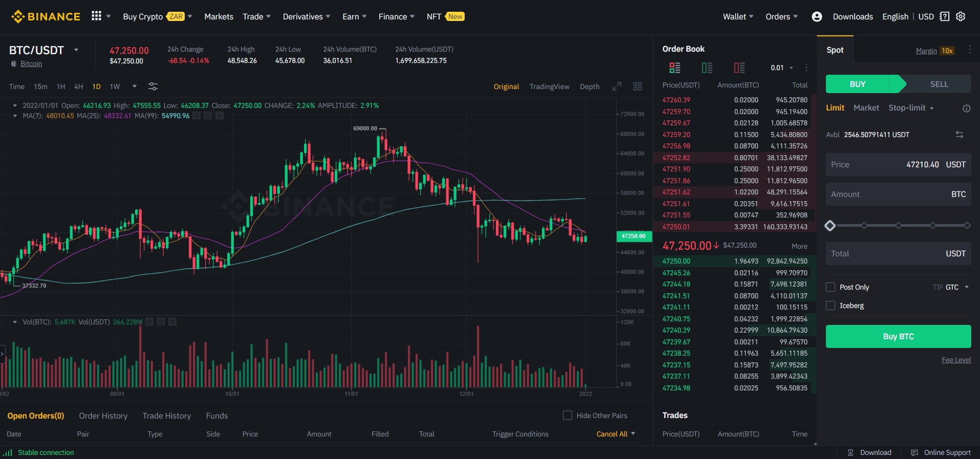Open more time intervals dropdown arrow
Screen dimensions: 980x459
coord(135,86)
